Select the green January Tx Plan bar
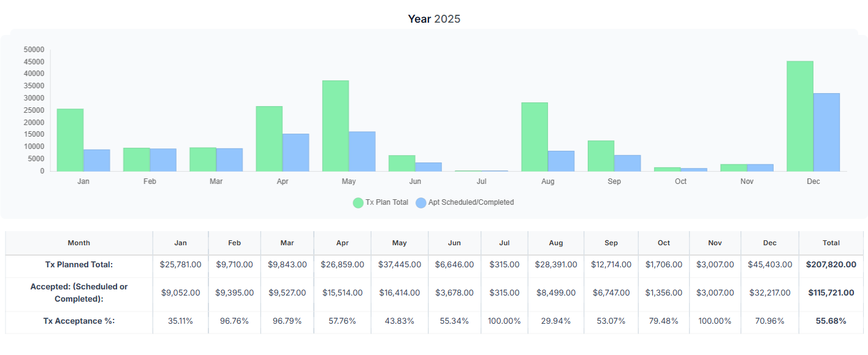Screen dimensions: 868x355 (70, 140)
